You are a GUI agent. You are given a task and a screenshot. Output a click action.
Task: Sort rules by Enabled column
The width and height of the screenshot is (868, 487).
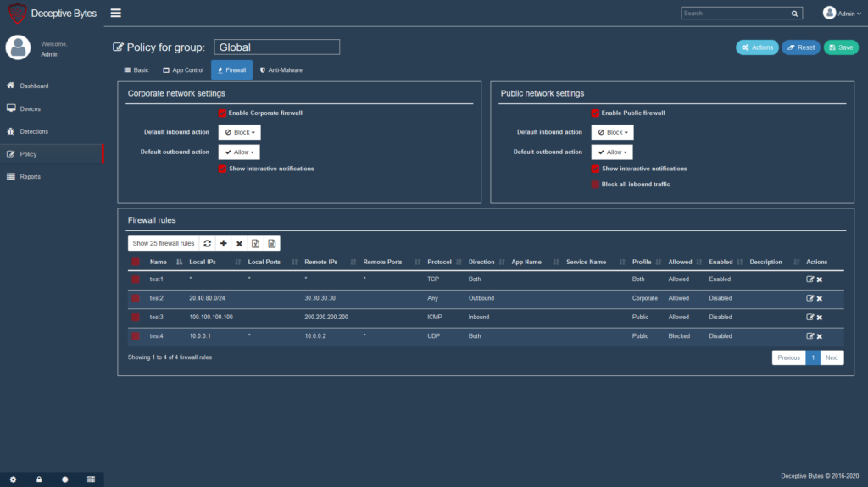725,263
